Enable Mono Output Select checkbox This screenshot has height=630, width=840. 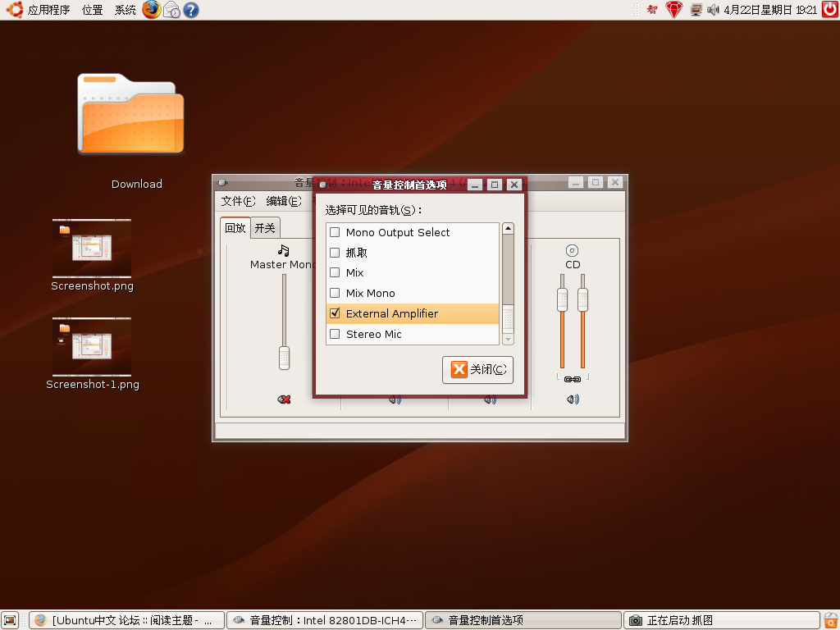335,232
